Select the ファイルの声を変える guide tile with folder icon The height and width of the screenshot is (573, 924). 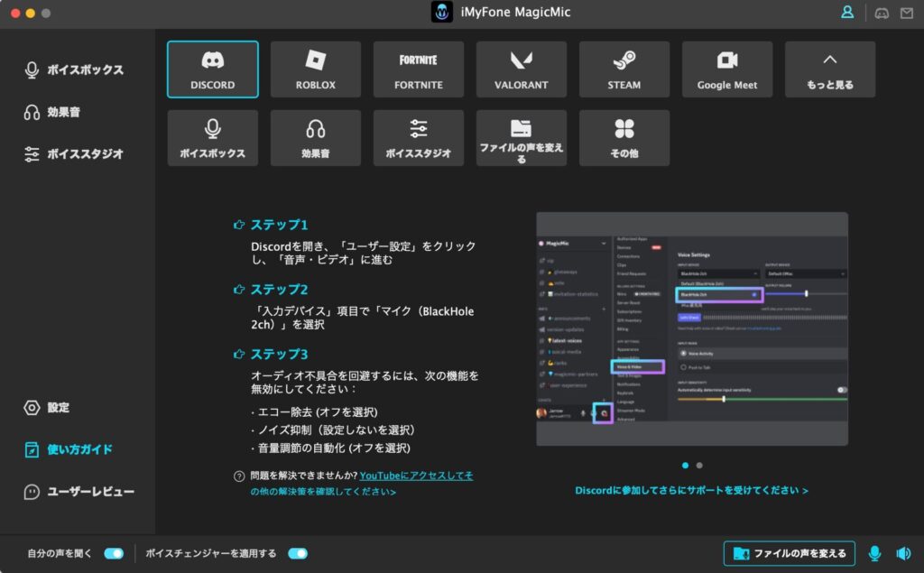[522, 138]
